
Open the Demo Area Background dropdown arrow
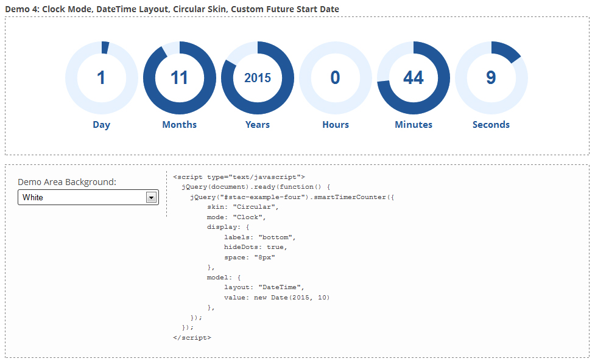152,198
